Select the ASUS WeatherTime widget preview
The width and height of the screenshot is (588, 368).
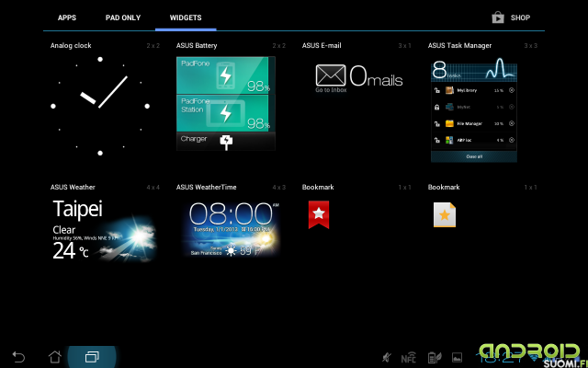pyautogui.click(x=231, y=229)
